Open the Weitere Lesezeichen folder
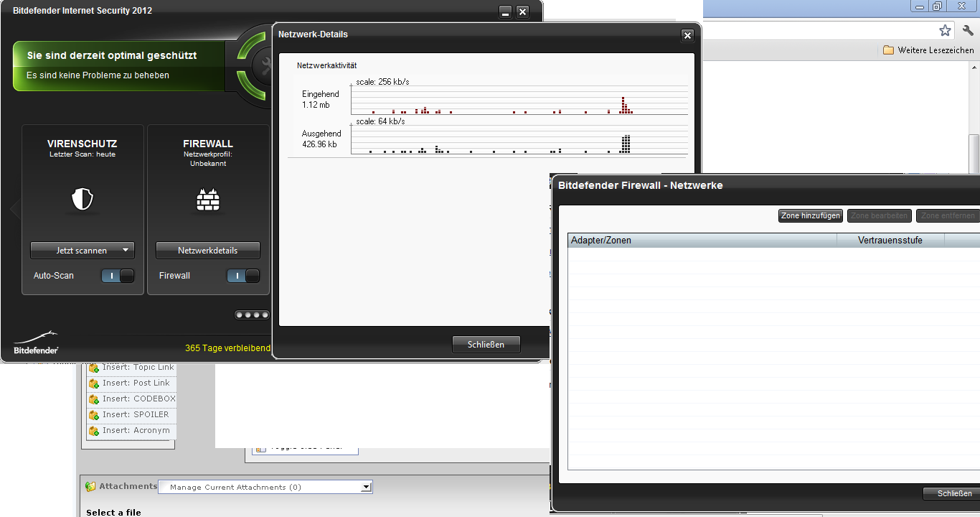980x517 pixels. click(928, 50)
